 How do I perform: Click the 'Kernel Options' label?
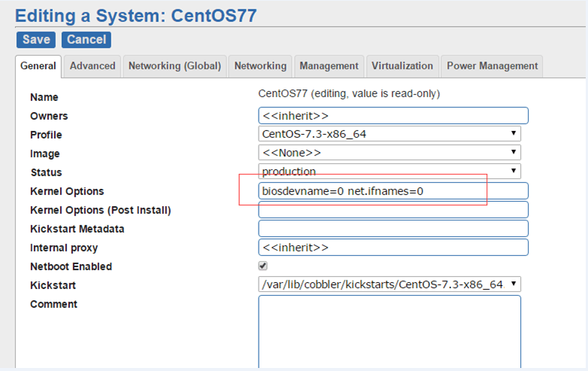coord(67,191)
